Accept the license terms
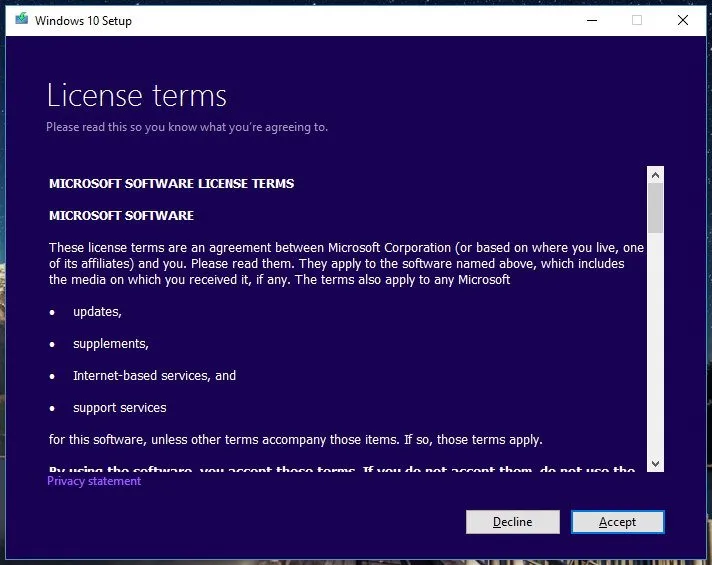Screen dimensions: 712x565 pos(618,522)
